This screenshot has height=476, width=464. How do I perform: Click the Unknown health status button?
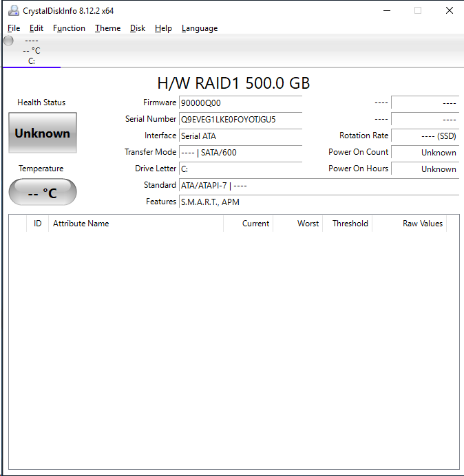pos(43,133)
